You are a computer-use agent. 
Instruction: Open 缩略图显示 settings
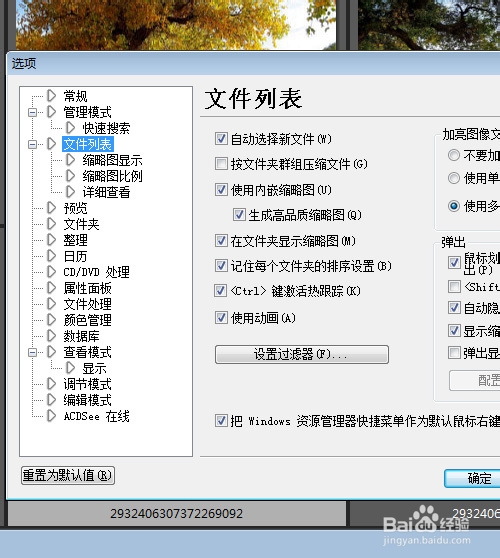[x=112, y=160]
